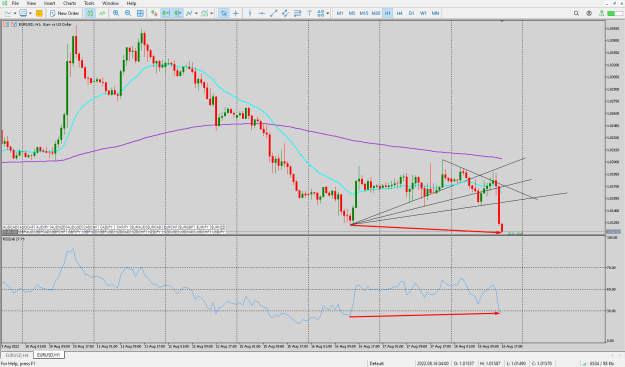Switch timeframe to M30
The width and height of the screenshot is (625, 367).
[x=376, y=13]
